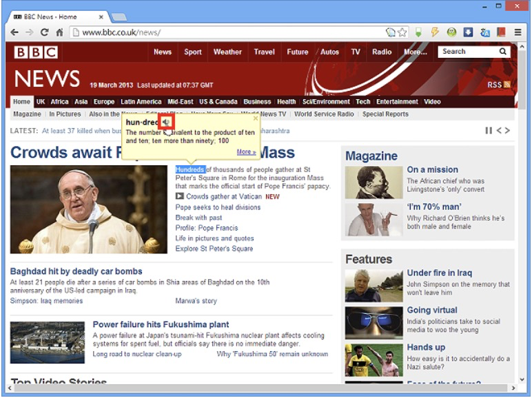Screen dimensions: 532x398
Task: Select the Health news tab
Action: (x=287, y=102)
